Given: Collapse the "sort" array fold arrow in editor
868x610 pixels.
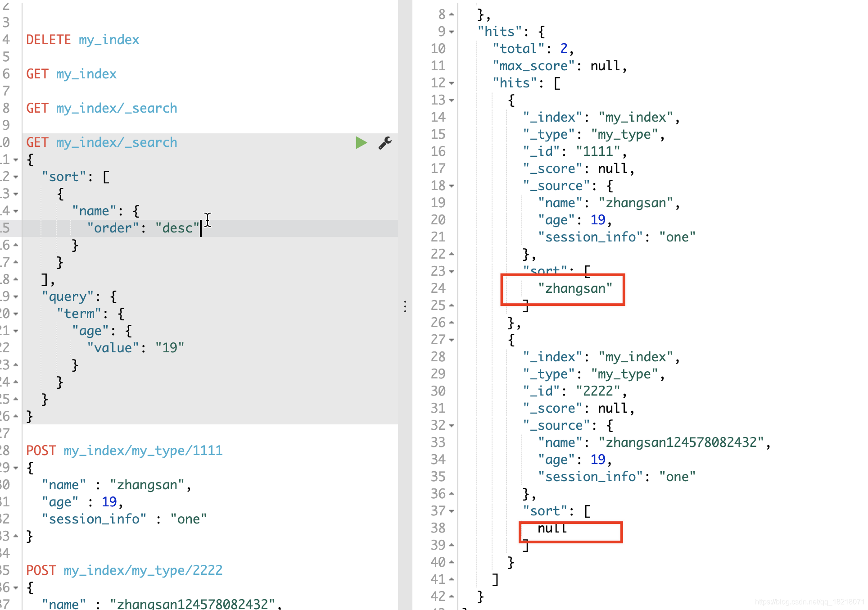Looking at the screenshot, I should coord(16,177).
